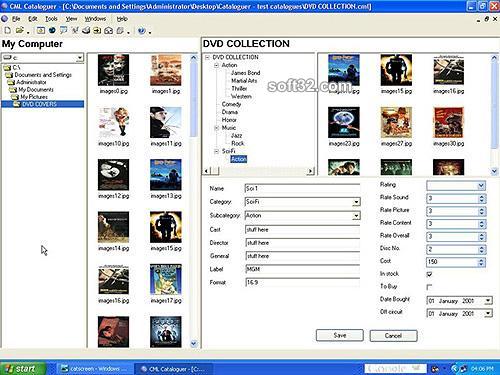500x375 pixels.
Task: Click the dark globe icon in toolbar
Action: [x=52, y=30]
